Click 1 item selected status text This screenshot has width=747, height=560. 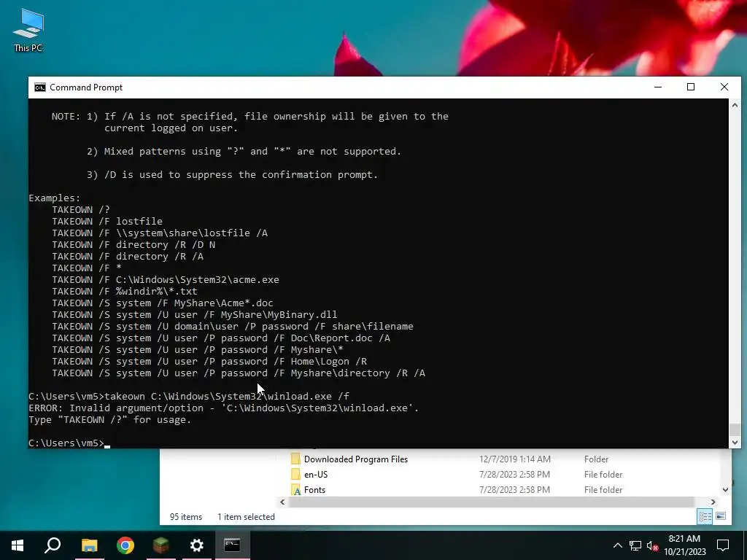click(246, 517)
